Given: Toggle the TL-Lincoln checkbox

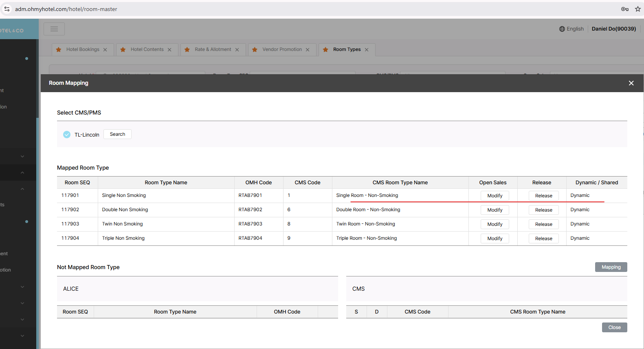Looking at the screenshot, I should click(67, 135).
